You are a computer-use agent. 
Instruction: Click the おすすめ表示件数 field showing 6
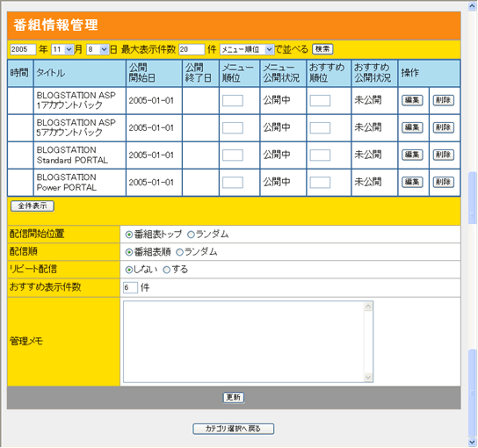point(130,288)
